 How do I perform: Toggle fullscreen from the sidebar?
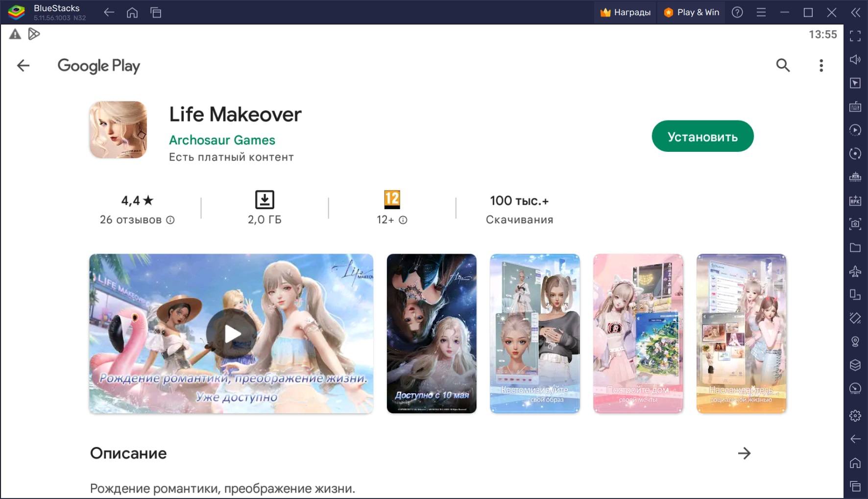(x=855, y=36)
